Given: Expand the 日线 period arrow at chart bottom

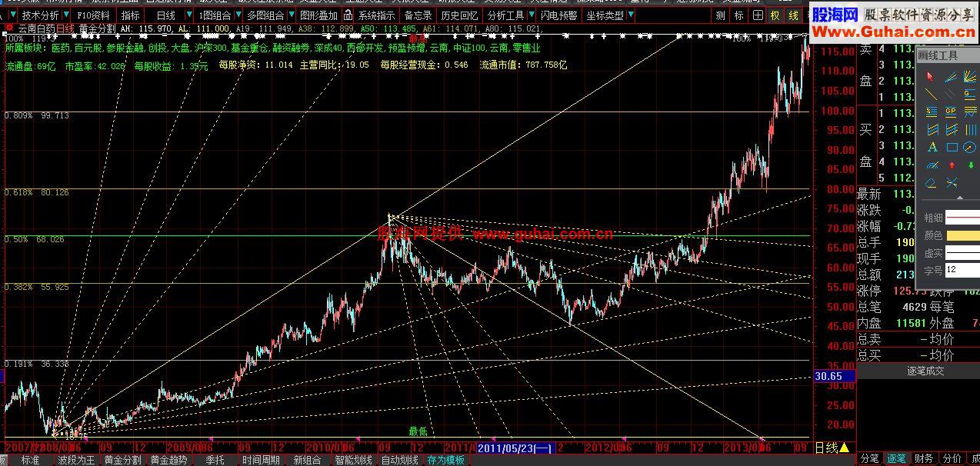Looking at the screenshot, I should (x=845, y=448).
